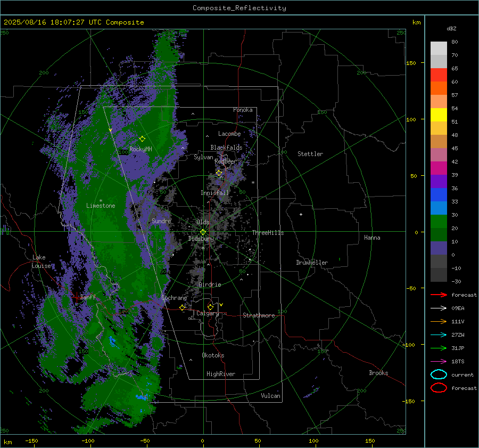Click the Stettler town label

[310, 154]
